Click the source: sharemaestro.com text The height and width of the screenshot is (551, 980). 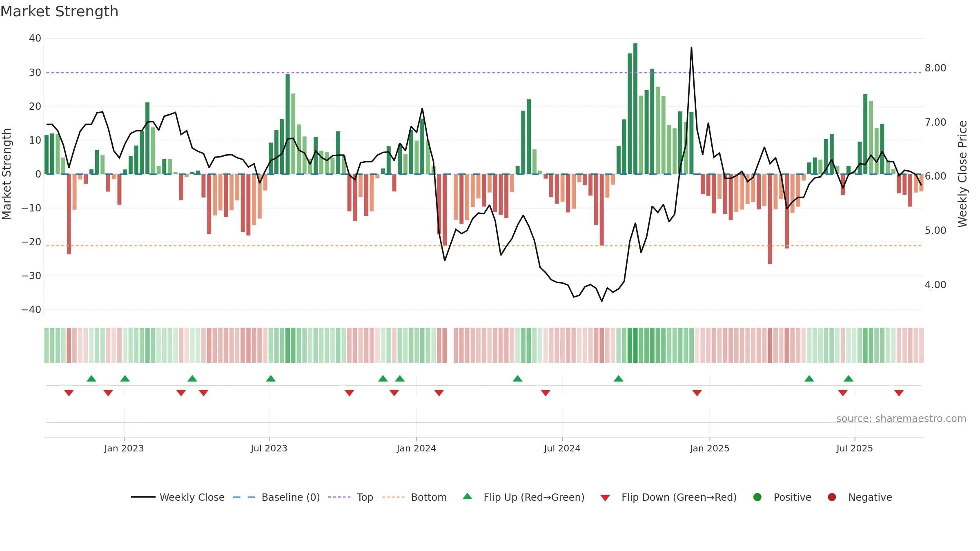point(901,418)
